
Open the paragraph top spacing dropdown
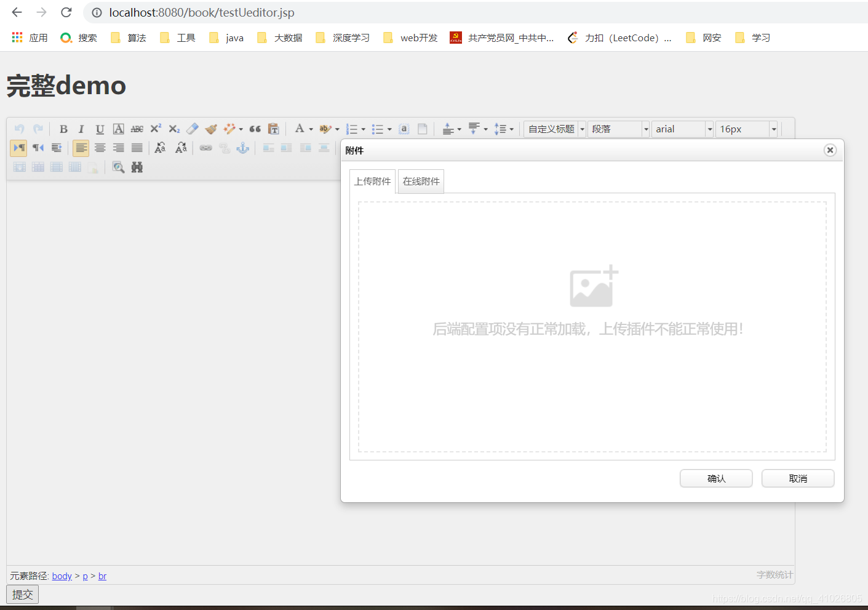coord(459,129)
